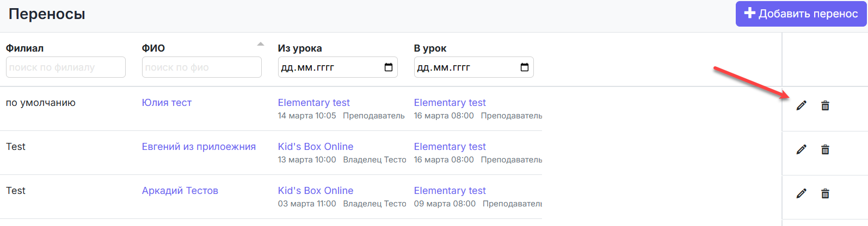Click the ФИО column header

[x=153, y=48]
